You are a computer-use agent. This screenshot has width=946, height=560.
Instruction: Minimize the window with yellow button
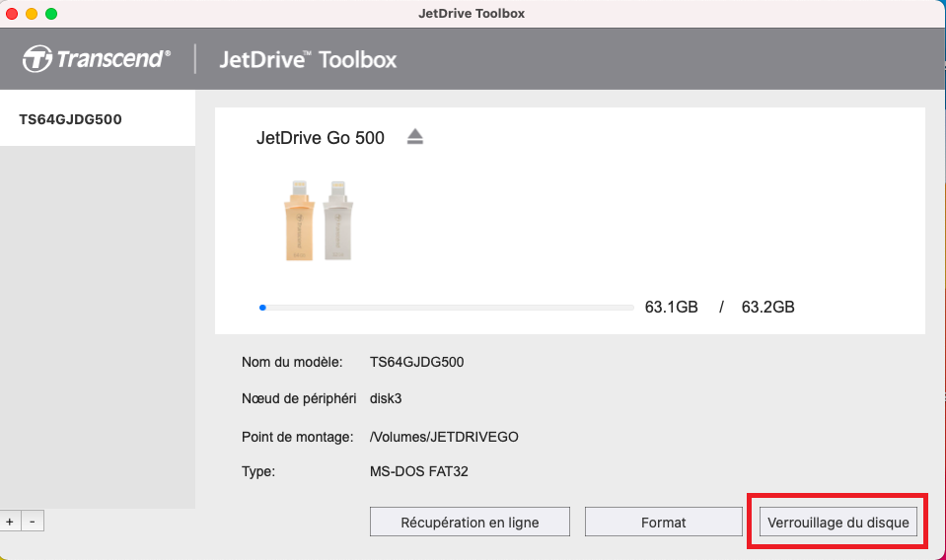[32, 13]
